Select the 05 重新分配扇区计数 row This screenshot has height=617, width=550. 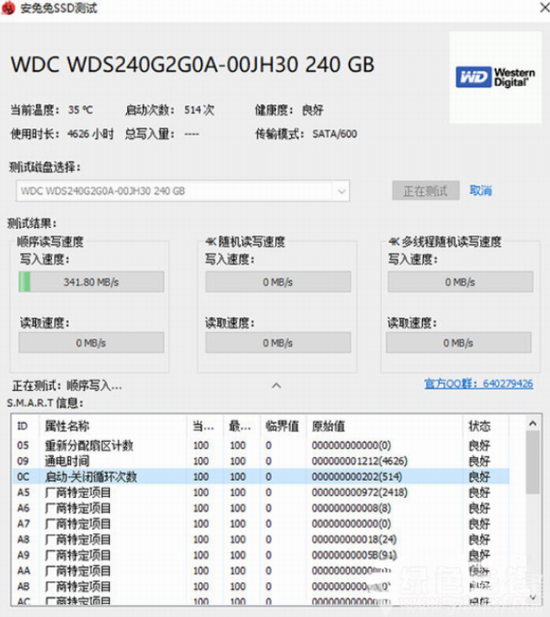pyautogui.click(x=261, y=445)
